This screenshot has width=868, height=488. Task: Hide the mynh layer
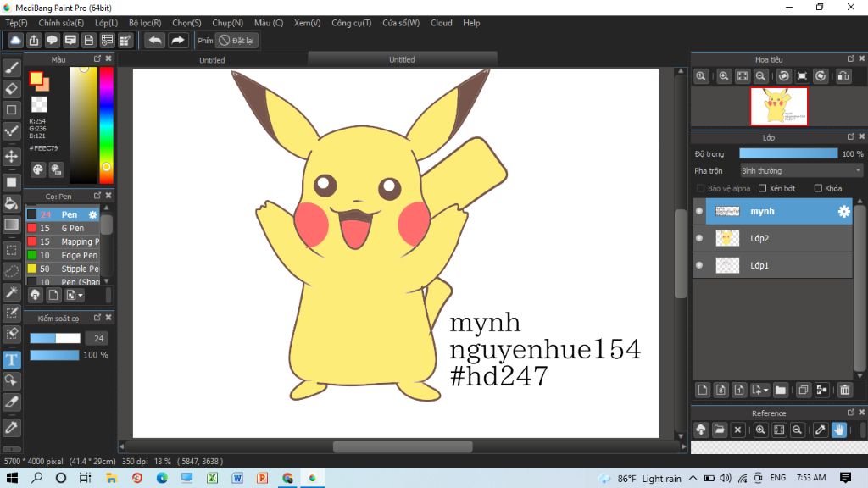pyautogui.click(x=699, y=211)
